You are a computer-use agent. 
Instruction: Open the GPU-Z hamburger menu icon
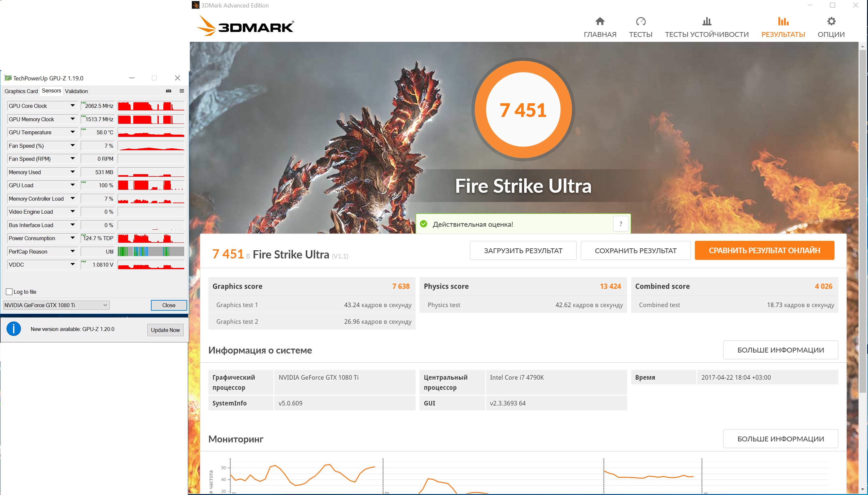pos(182,91)
